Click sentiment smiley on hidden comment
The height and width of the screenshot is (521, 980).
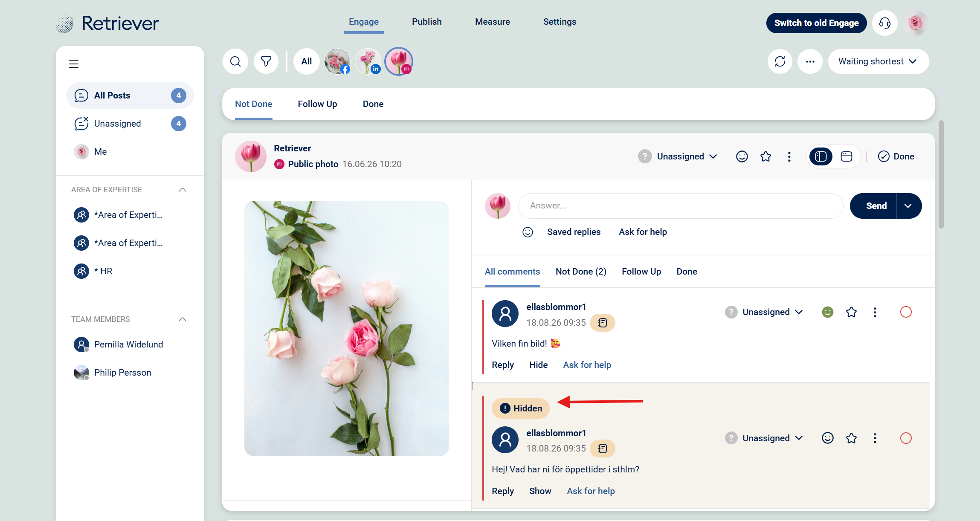828,438
